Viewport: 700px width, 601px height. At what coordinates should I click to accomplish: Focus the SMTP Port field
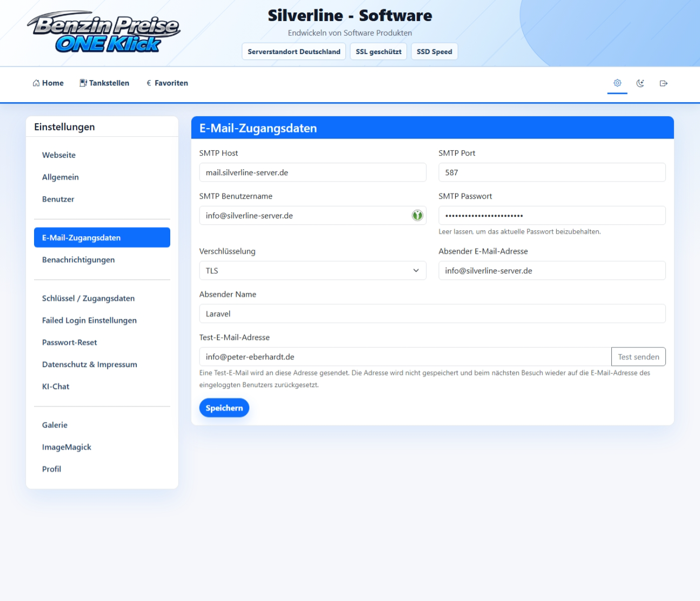[x=552, y=172]
